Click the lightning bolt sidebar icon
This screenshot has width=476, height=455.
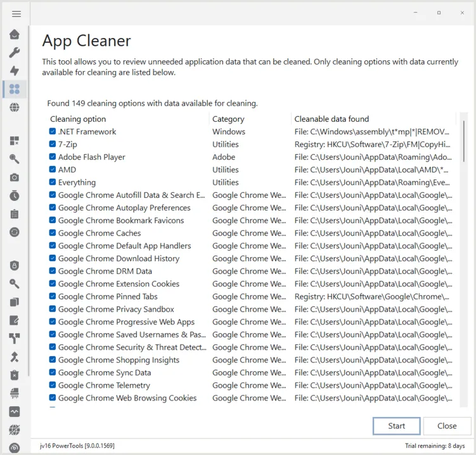(15, 71)
